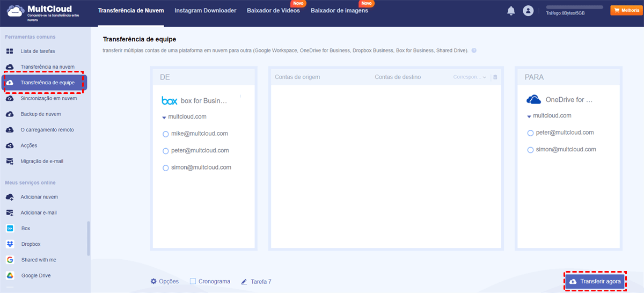Click the Sincronização em nuvem icon

10,99
